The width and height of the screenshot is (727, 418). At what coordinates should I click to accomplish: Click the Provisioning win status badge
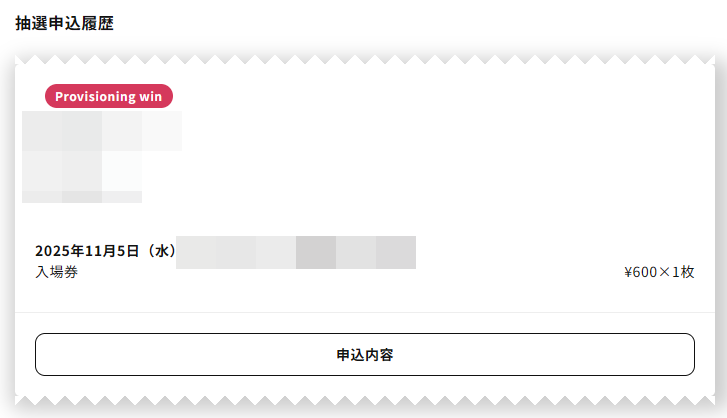[x=109, y=96]
